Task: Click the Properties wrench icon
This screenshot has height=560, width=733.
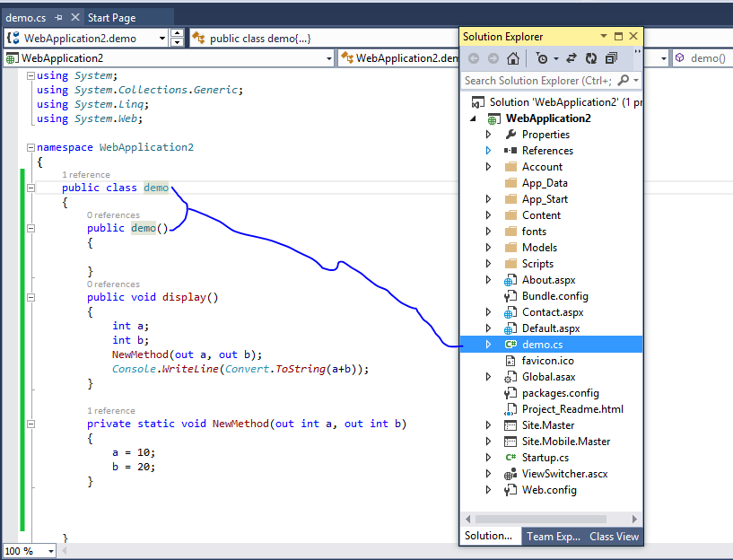Action: coord(510,135)
